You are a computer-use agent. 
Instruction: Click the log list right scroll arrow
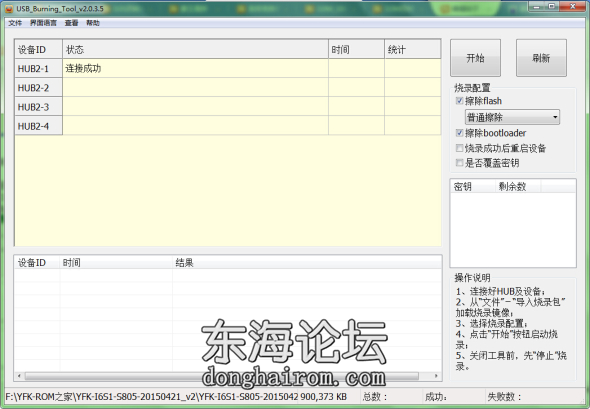[436, 376]
